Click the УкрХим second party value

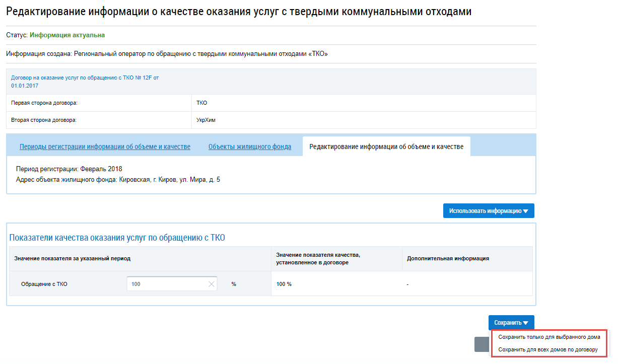pyautogui.click(x=204, y=120)
